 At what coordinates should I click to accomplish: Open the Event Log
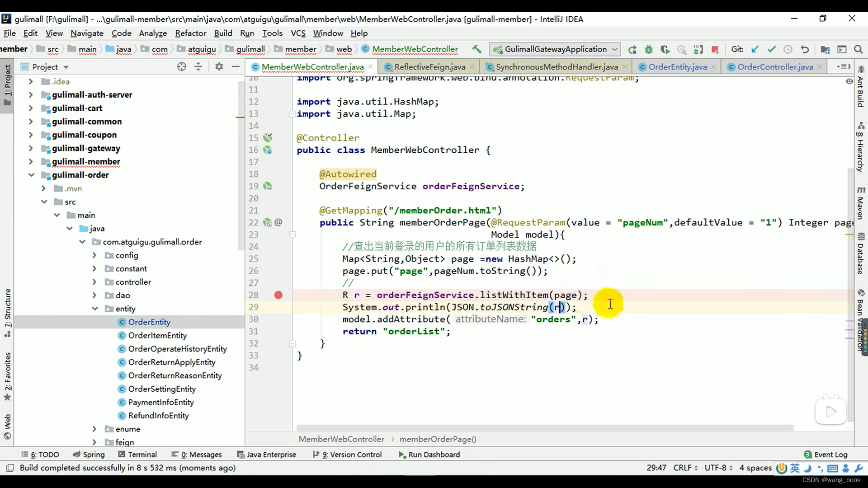(826, 455)
